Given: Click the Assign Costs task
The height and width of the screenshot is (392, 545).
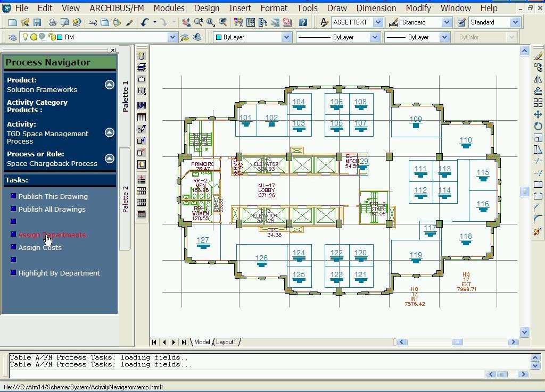Looking at the screenshot, I should pos(40,247).
